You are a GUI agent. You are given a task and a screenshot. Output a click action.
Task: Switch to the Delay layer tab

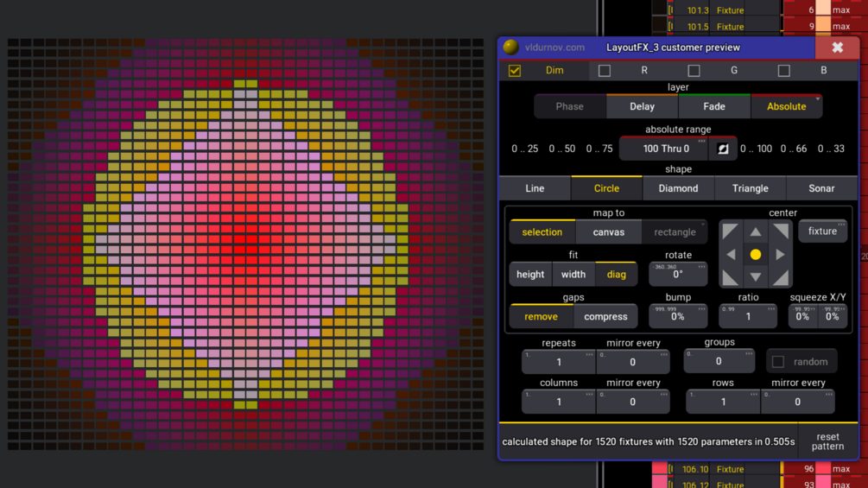(x=642, y=106)
